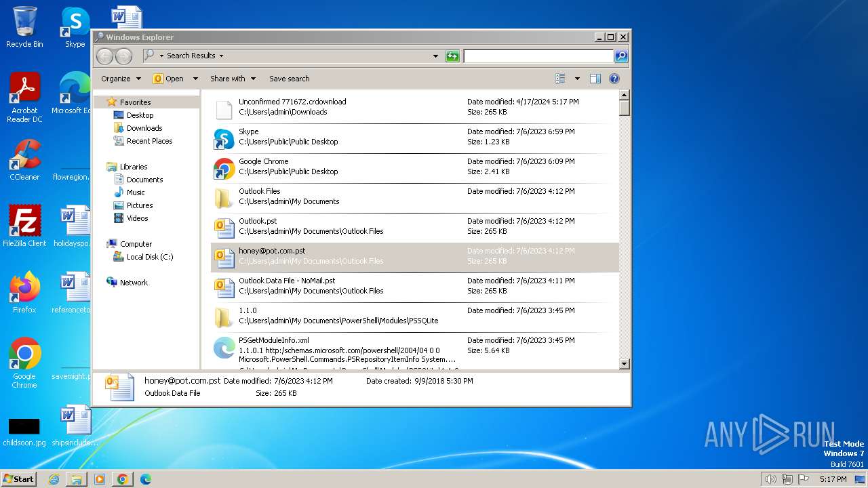Expand the address bar history dropdown

tap(435, 56)
